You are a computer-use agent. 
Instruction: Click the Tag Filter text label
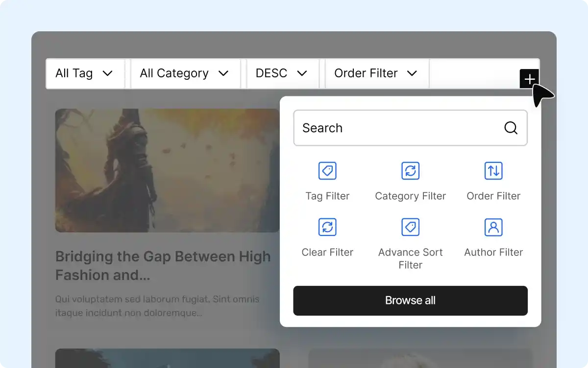[327, 196]
